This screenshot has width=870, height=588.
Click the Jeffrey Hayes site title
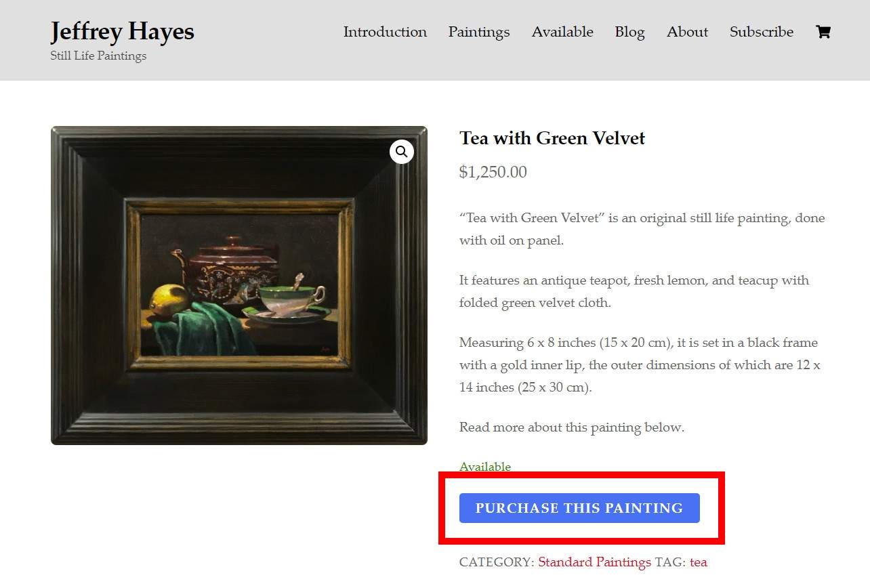pos(122,31)
